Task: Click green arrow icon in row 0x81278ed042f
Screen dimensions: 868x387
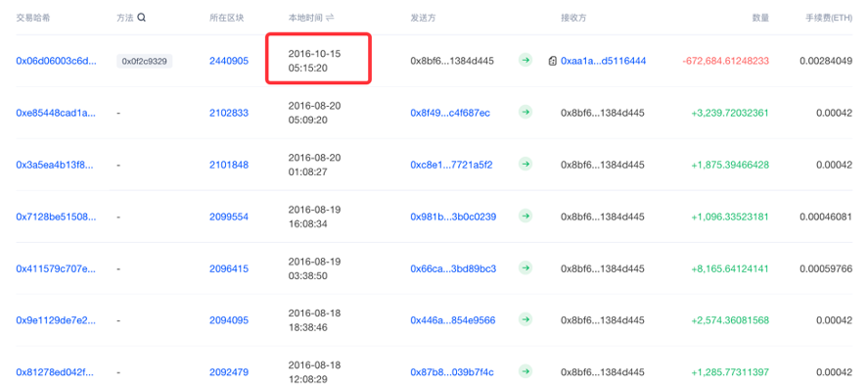Action: click(525, 371)
